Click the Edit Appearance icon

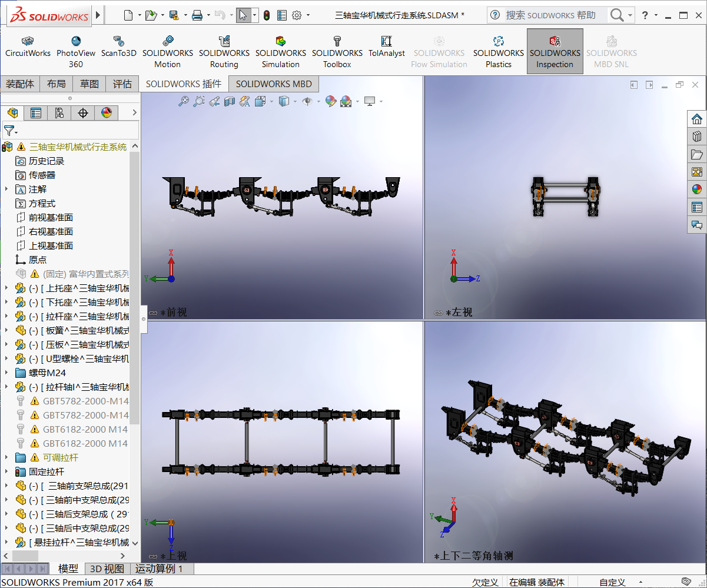pos(330,101)
